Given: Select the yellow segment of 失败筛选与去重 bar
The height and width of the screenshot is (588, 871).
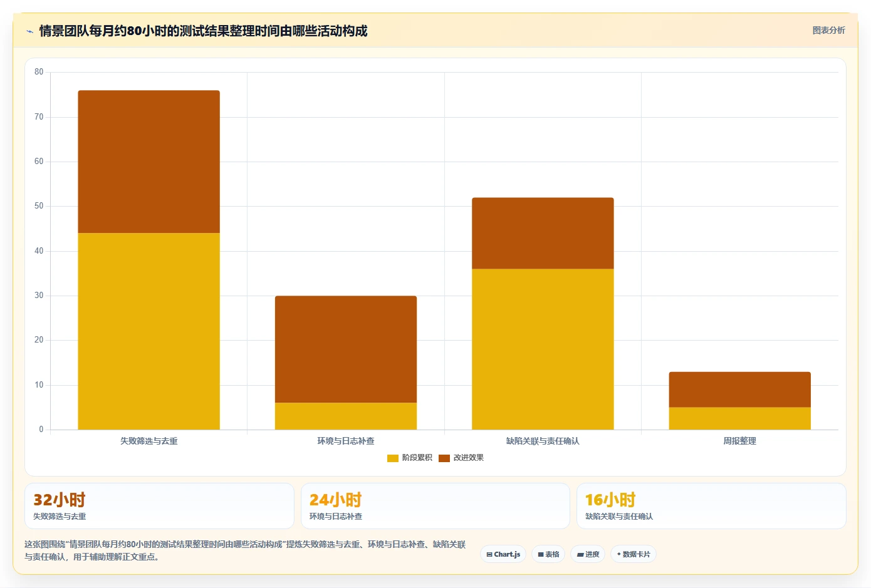Looking at the screenshot, I should click(149, 331).
